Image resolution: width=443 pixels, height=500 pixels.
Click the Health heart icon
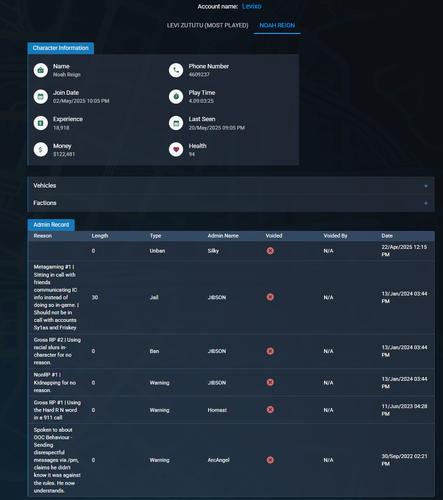click(176, 149)
